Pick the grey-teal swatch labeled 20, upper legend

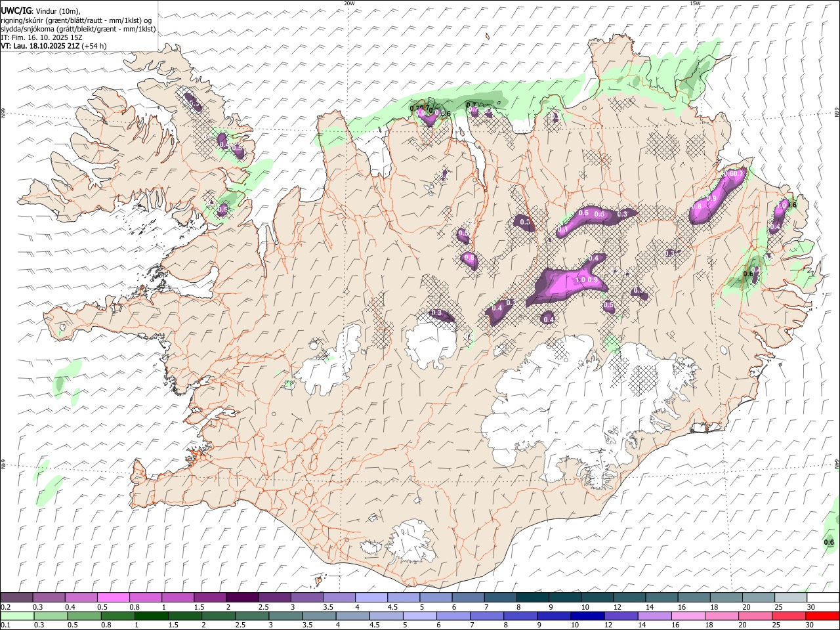(758, 598)
